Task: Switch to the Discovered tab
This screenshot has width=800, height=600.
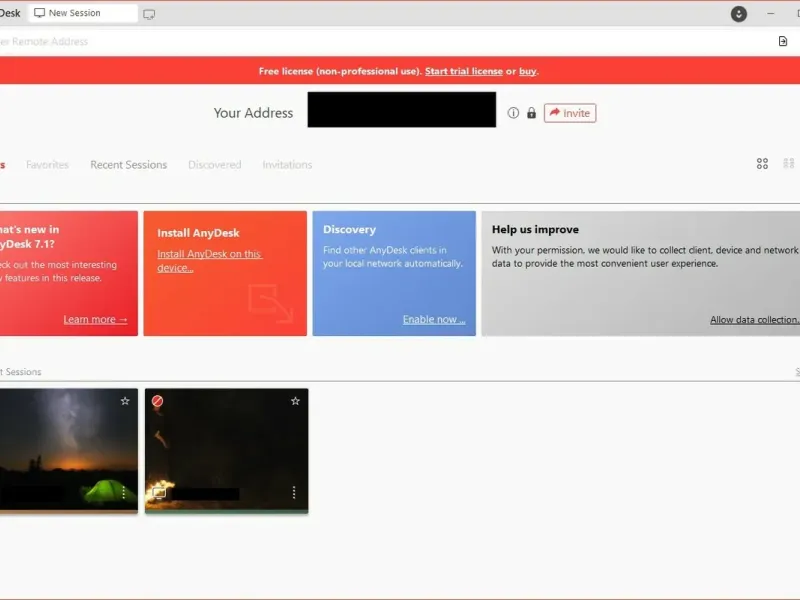Action: point(215,165)
